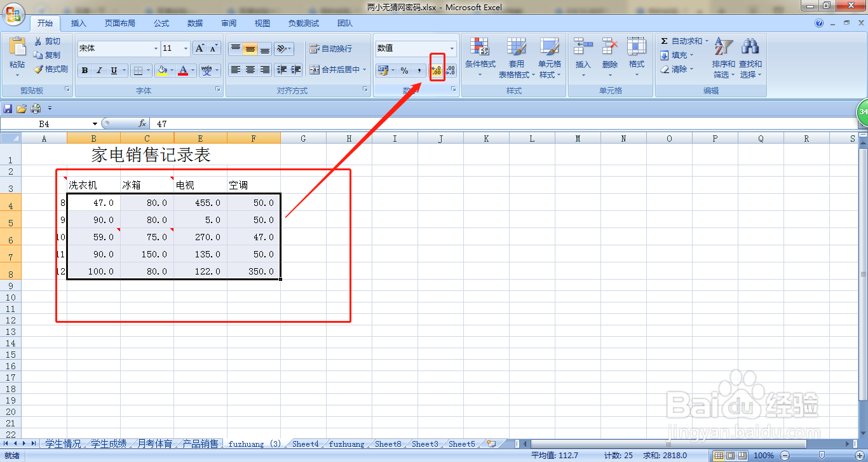
Task: Toggle align text left
Action: [x=236, y=70]
